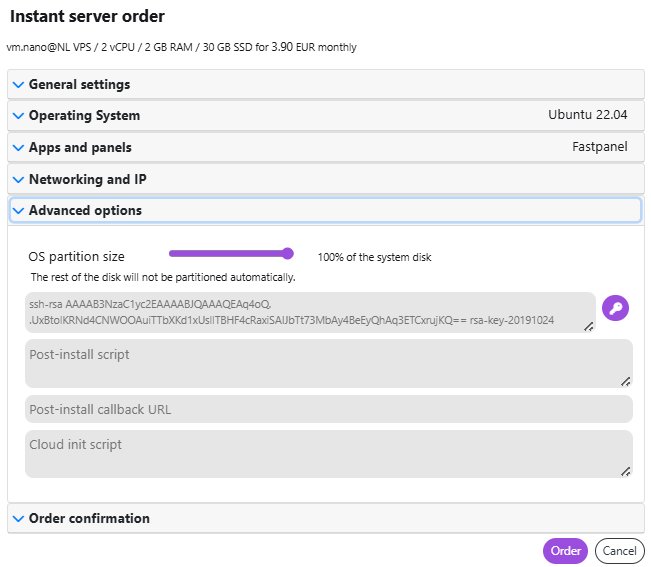This screenshot has height=567, width=651.
Task: Open Operating System section showing Ubuntu 22.04
Action: pos(326,115)
